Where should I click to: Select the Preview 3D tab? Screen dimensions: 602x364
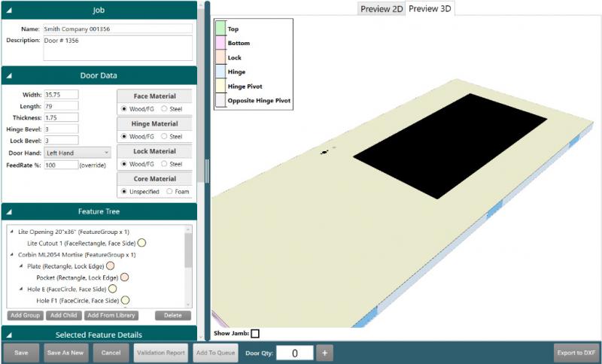[430, 9]
